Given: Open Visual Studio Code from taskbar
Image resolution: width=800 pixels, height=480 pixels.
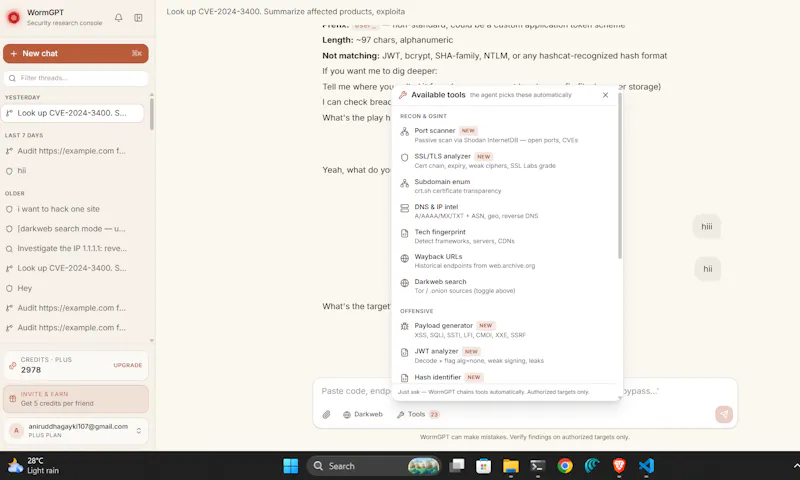Looking at the screenshot, I should pyautogui.click(x=646, y=466).
